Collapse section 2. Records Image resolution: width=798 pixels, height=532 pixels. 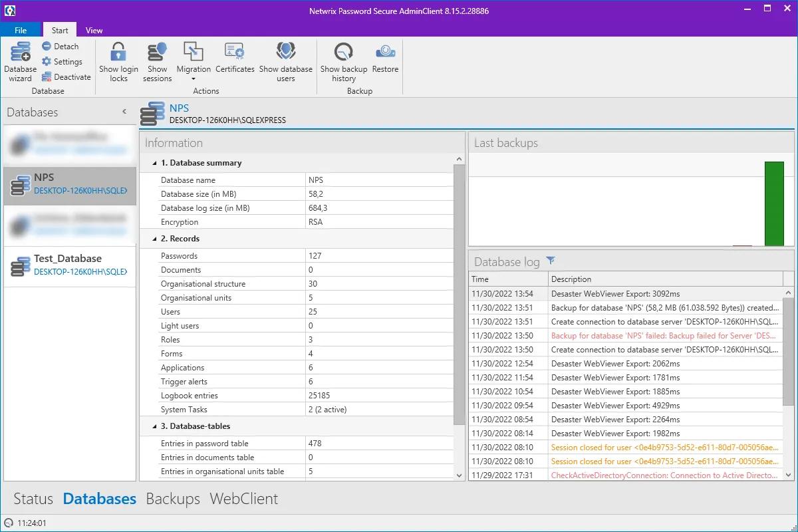[x=156, y=239]
